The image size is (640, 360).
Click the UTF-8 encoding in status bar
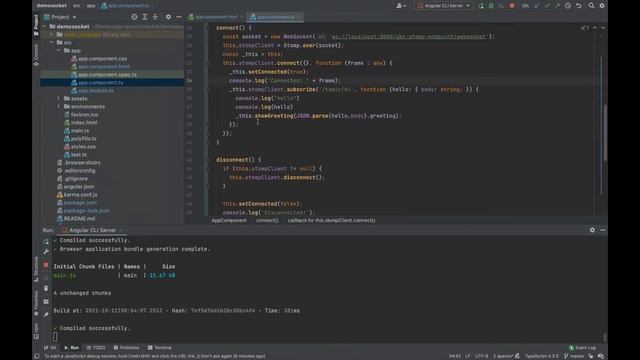(x=482, y=356)
